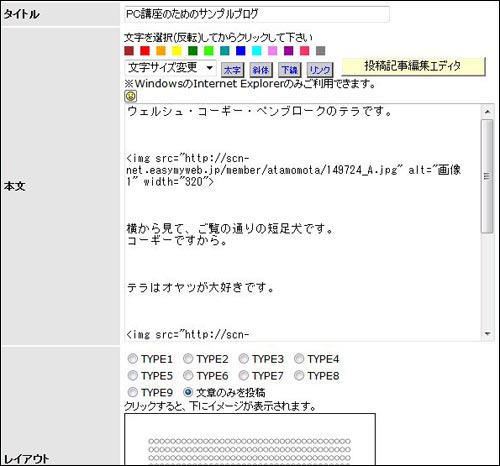
Task: Select the TYPE5 layout radio button
Action: coord(133,376)
